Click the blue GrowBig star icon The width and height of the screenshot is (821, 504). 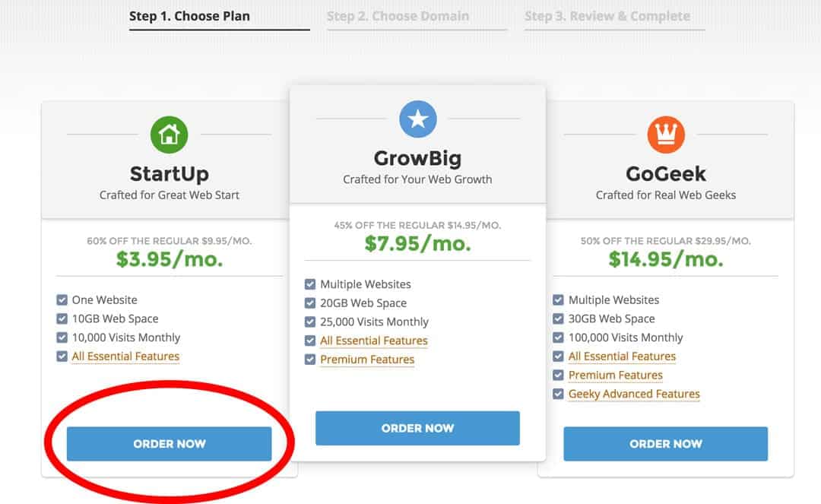point(417,118)
